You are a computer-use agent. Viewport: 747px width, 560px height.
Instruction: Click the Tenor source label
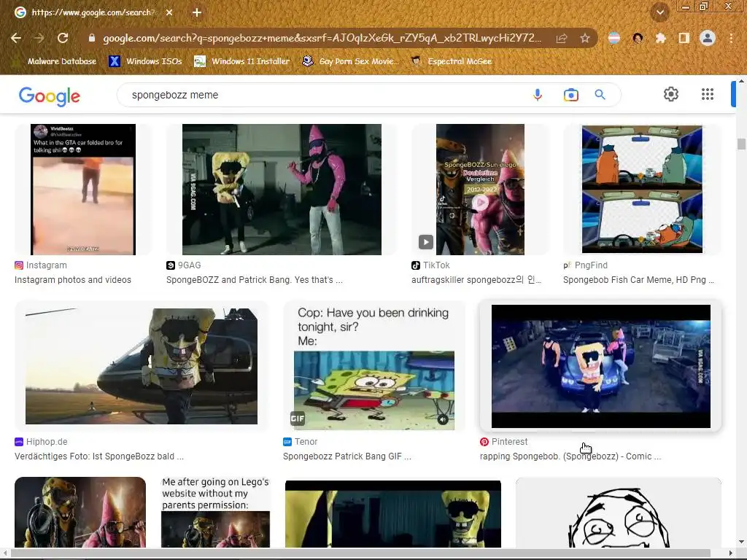(300, 441)
